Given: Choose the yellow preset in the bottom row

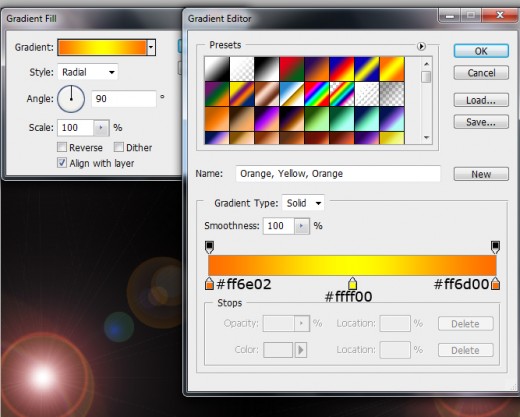Looking at the screenshot, I should pos(392,138).
